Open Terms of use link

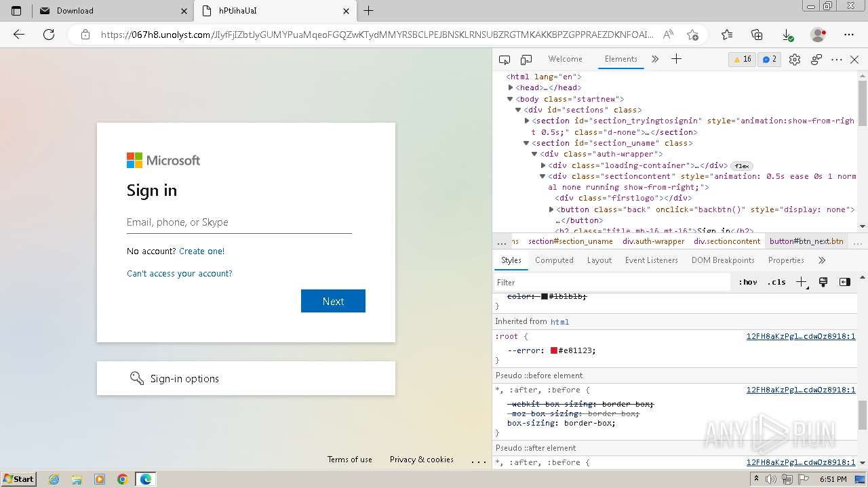349,459
